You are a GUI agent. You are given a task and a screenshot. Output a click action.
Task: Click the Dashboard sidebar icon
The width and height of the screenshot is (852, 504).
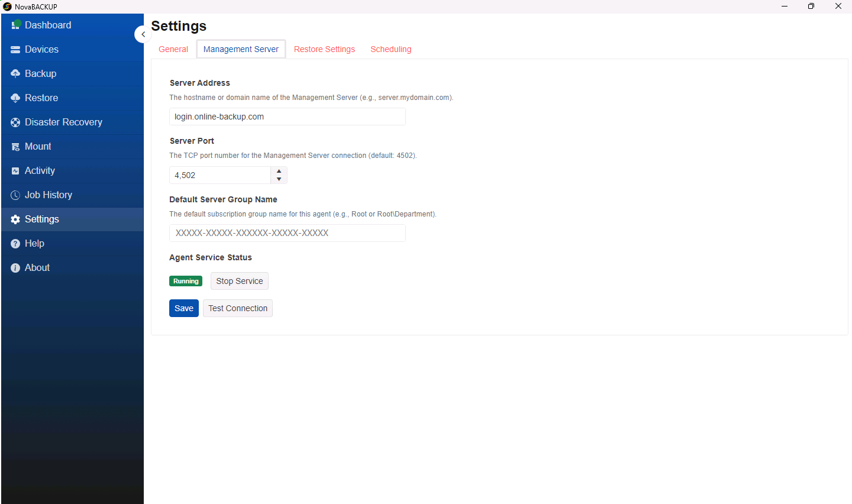(x=16, y=25)
